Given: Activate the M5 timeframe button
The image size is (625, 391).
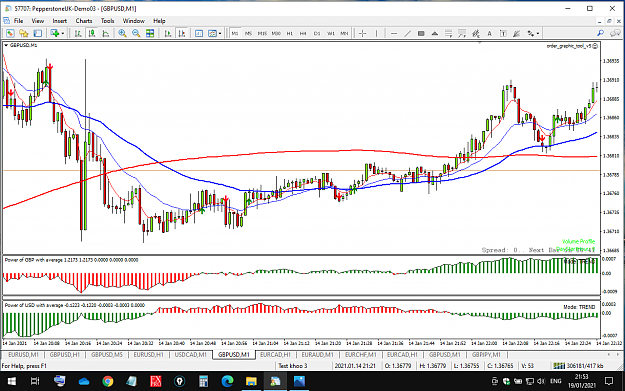Looking at the screenshot, I should 248,33.
